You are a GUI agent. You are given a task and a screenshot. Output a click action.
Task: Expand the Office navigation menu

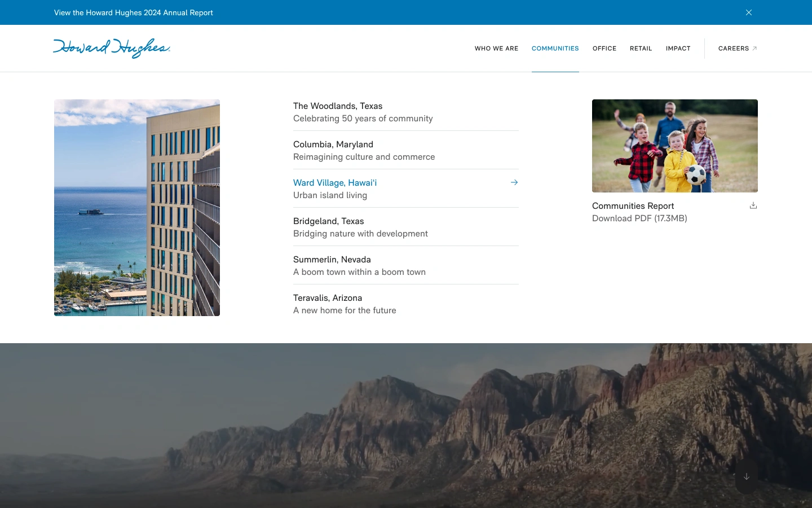tap(604, 49)
